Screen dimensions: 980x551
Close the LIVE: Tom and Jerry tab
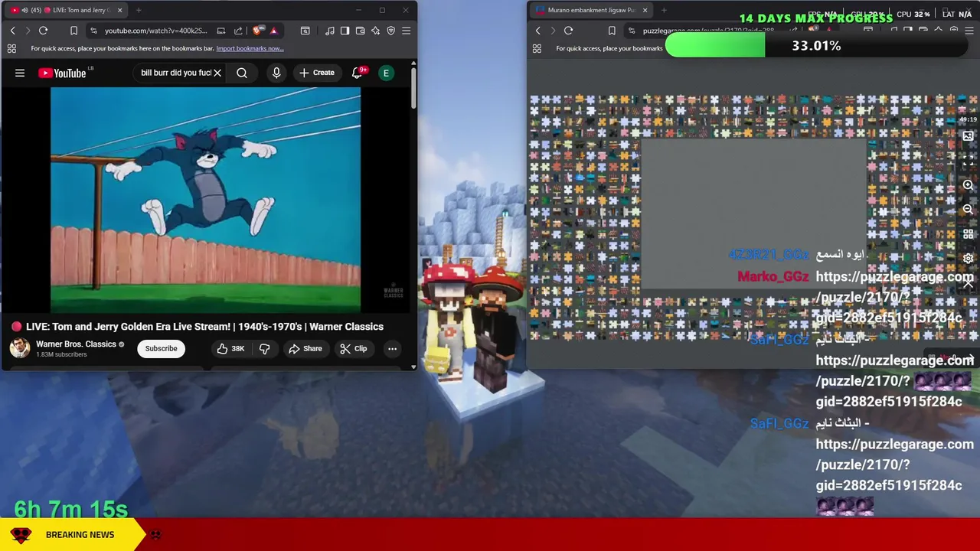pos(119,10)
